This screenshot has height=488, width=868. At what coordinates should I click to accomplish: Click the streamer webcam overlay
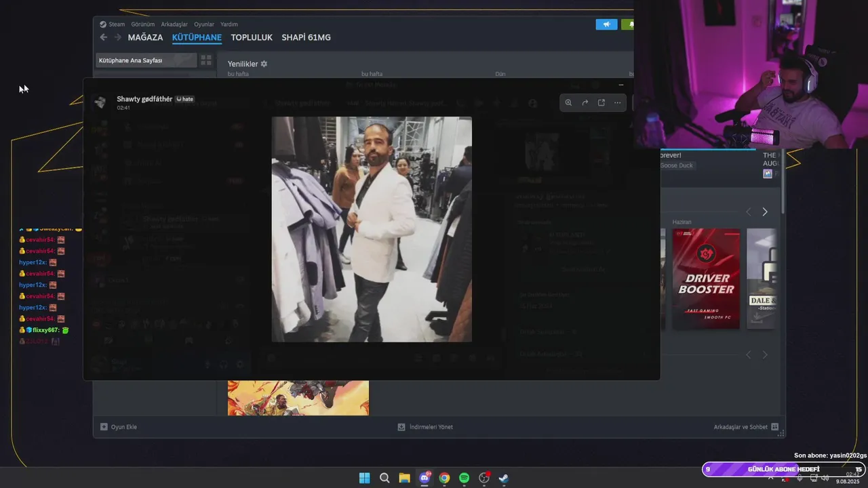click(751, 75)
